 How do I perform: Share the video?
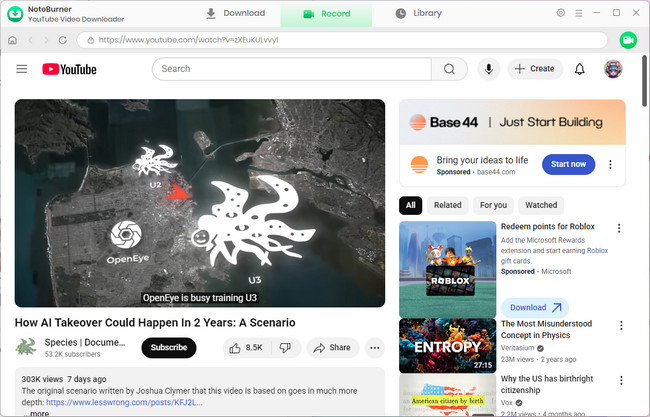[332, 348]
